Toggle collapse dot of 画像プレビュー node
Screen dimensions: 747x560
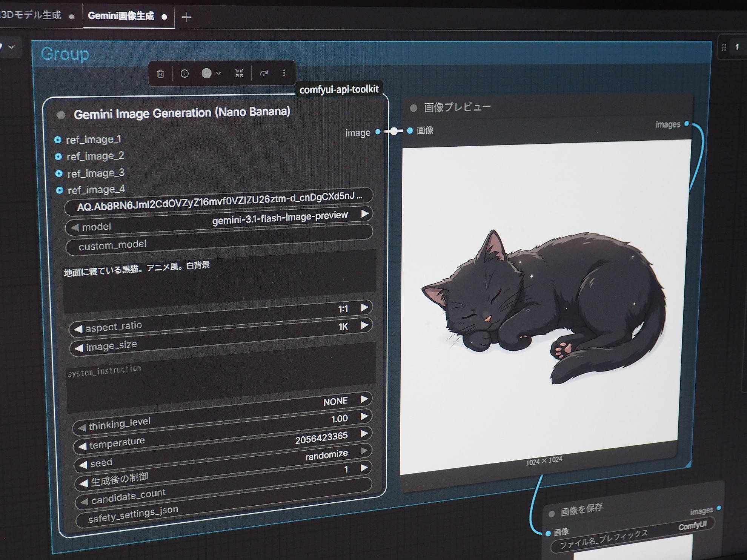coord(413,108)
